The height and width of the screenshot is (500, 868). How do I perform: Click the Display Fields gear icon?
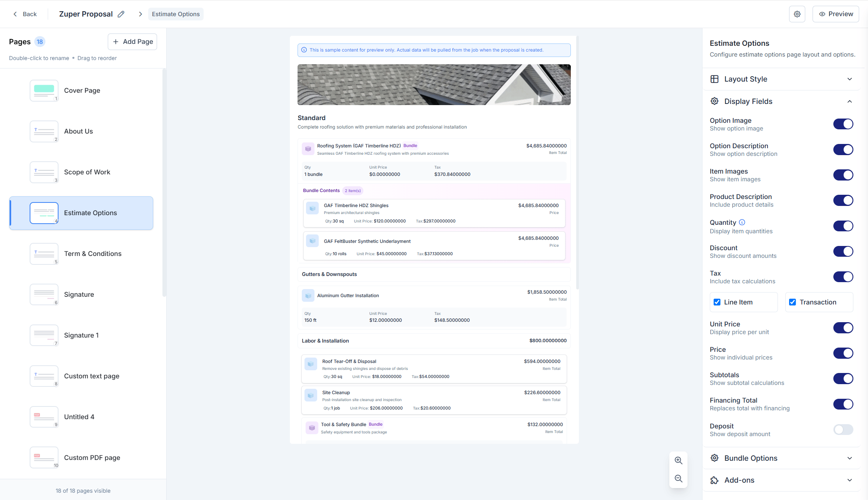tap(714, 101)
